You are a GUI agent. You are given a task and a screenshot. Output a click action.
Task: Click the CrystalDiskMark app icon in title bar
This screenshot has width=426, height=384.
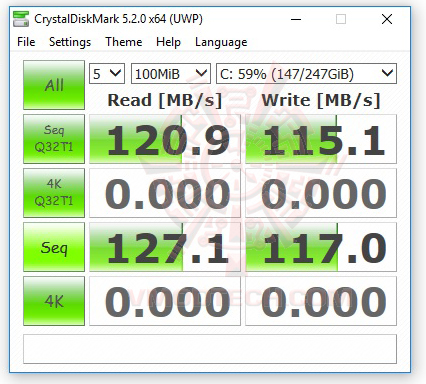(21, 19)
